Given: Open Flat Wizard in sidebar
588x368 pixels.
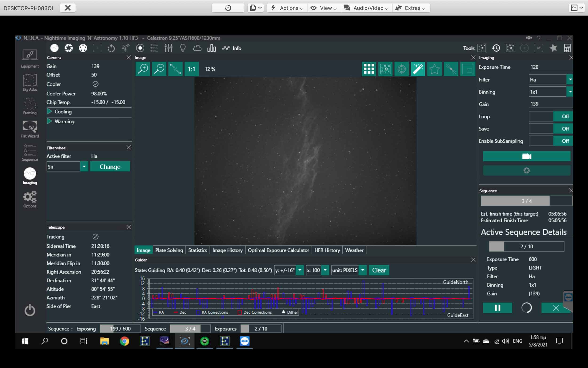Looking at the screenshot, I should point(30,129).
